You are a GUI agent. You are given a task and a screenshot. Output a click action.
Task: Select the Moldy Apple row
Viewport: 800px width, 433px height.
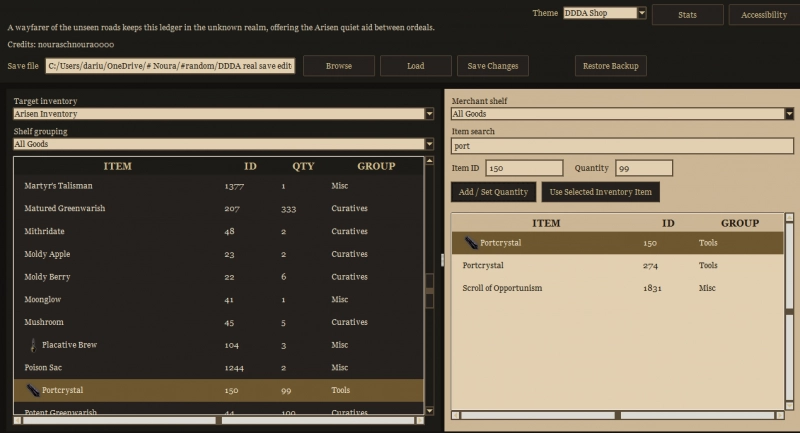click(x=218, y=254)
